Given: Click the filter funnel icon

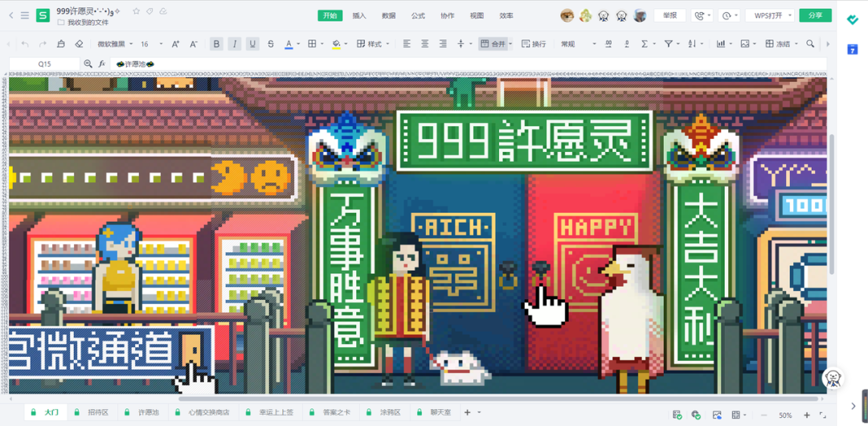Looking at the screenshot, I should 668,43.
